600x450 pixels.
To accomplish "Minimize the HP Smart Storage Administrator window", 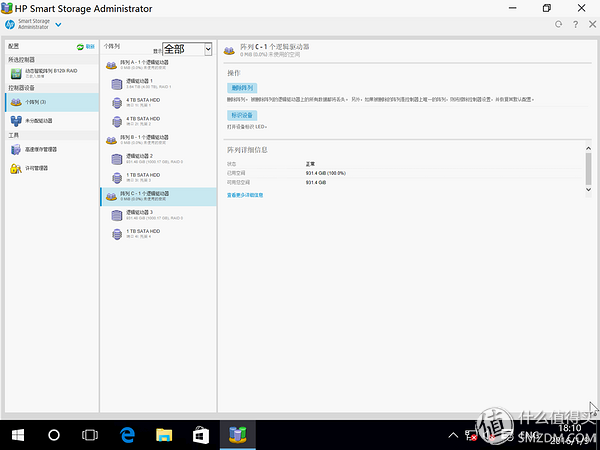I will click(x=512, y=8).
